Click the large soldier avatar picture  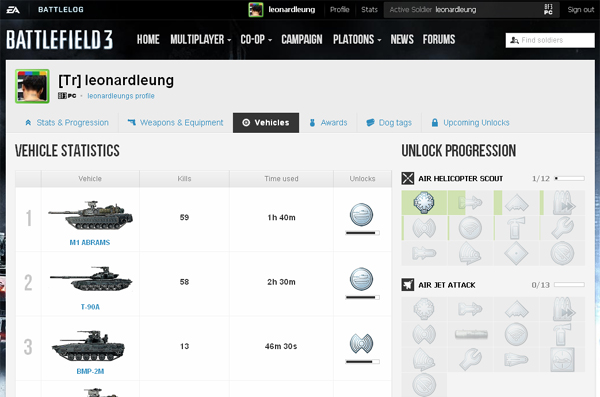pyautogui.click(x=32, y=86)
